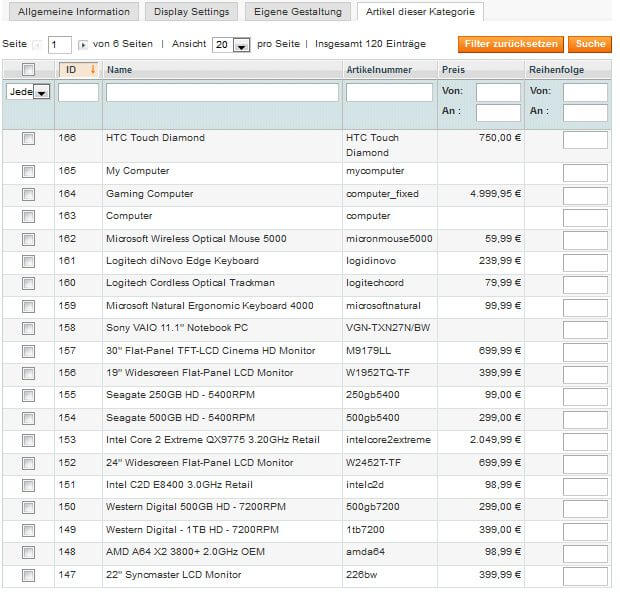Toggle the select-all header checkbox

28,70
